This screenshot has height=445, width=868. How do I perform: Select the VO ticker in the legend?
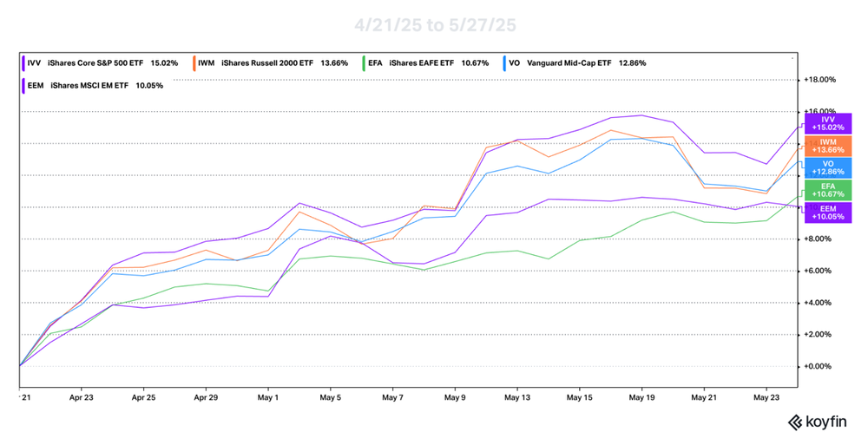tap(514, 63)
